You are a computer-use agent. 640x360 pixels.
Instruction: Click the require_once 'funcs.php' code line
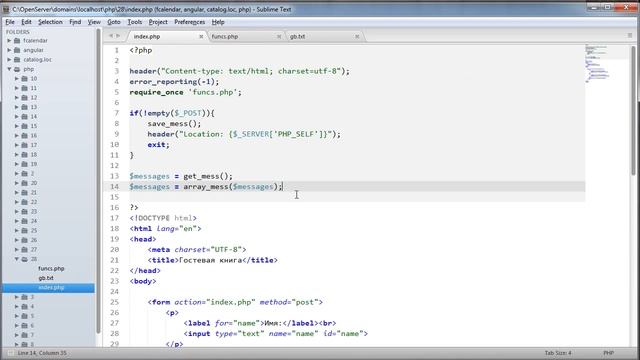186,92
